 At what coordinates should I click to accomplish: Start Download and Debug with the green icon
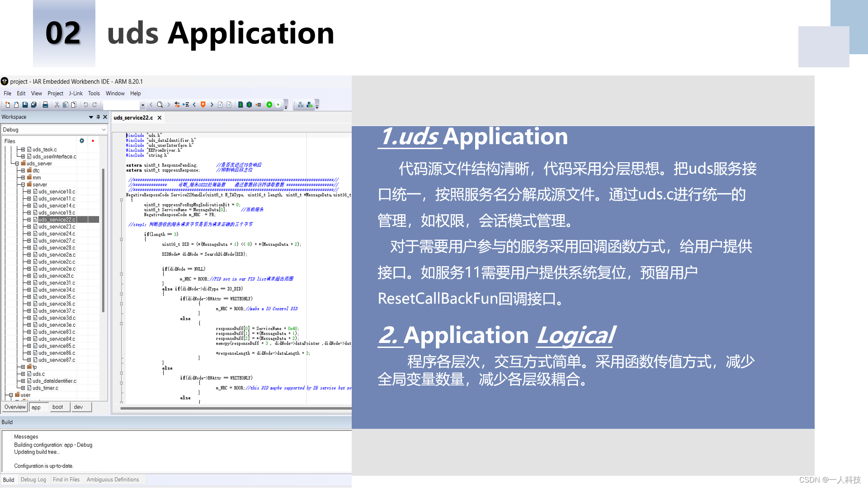[269, 104]
